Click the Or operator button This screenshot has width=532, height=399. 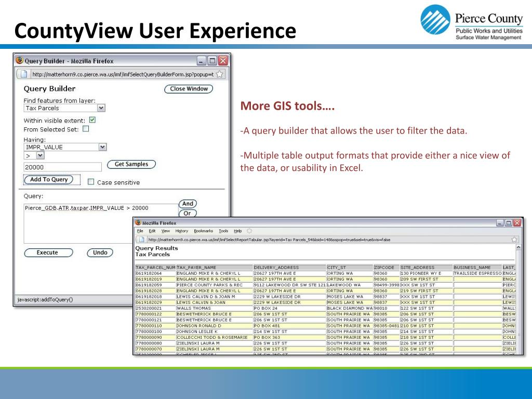188,214
